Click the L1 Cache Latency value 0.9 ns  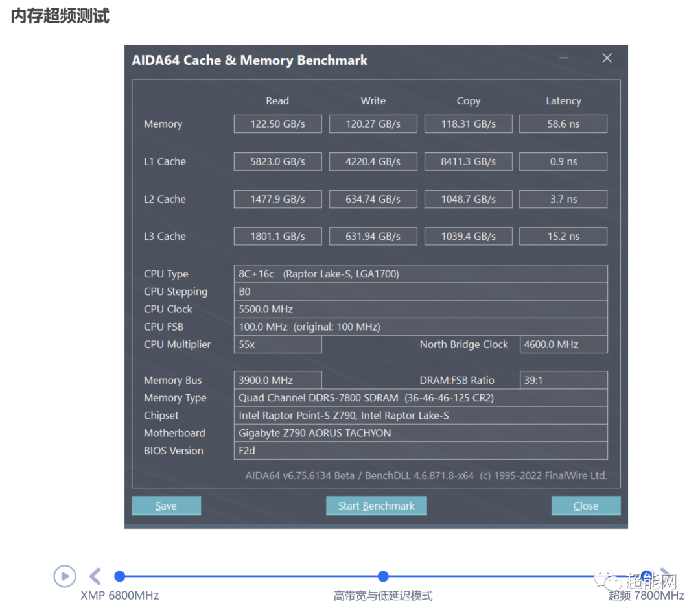[563, 161]
